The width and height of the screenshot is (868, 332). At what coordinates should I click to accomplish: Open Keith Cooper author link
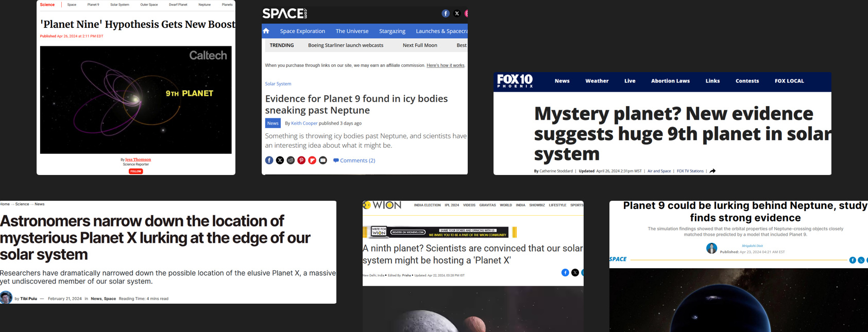(304, 124)
